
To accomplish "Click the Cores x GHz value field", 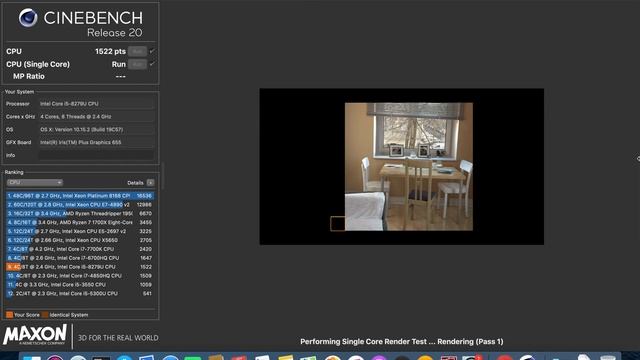I will pyautogui.click(x=96, y=116).
